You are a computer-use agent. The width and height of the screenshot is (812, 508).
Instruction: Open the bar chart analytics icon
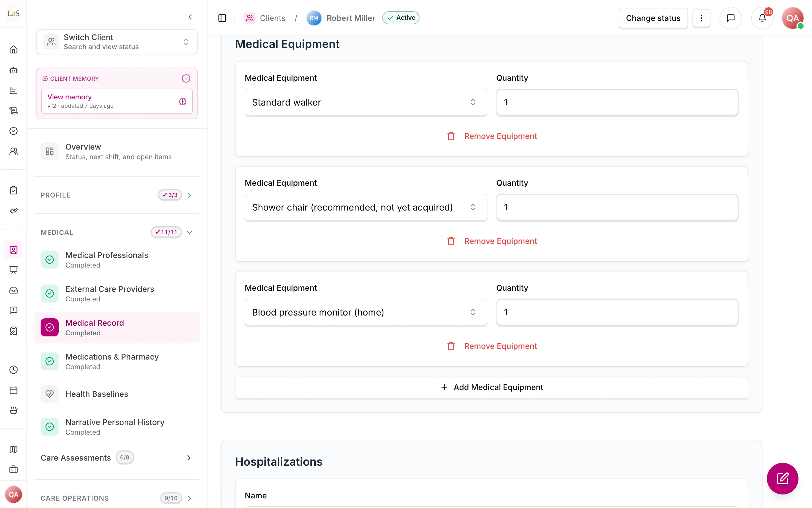pos(14,90)
